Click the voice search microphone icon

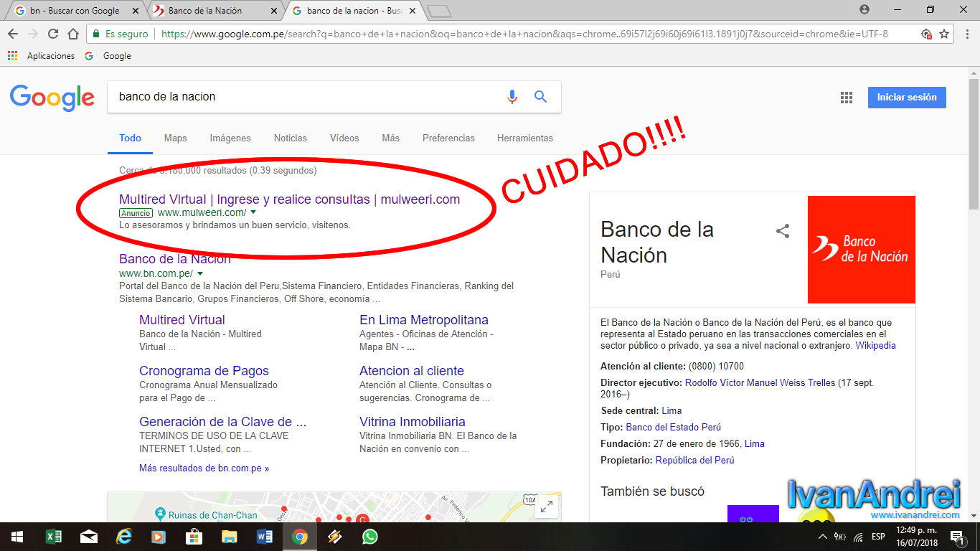coord(512,97)
